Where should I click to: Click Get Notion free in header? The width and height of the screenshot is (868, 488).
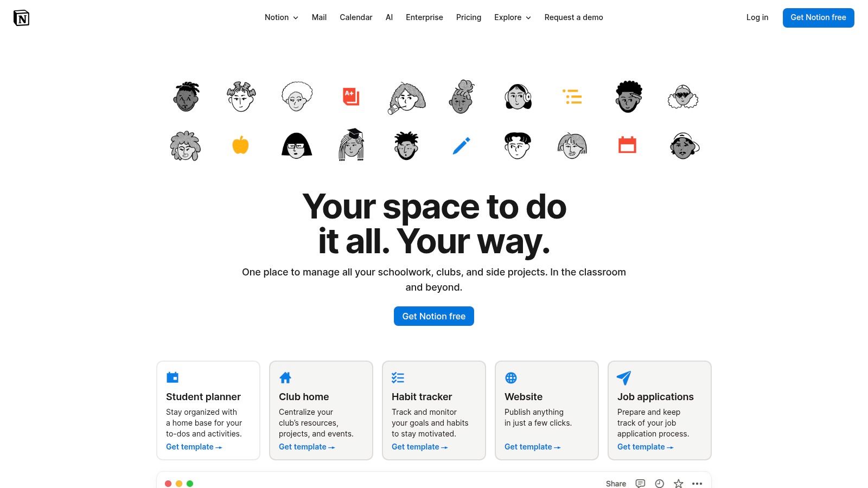[x=818, y=17]
